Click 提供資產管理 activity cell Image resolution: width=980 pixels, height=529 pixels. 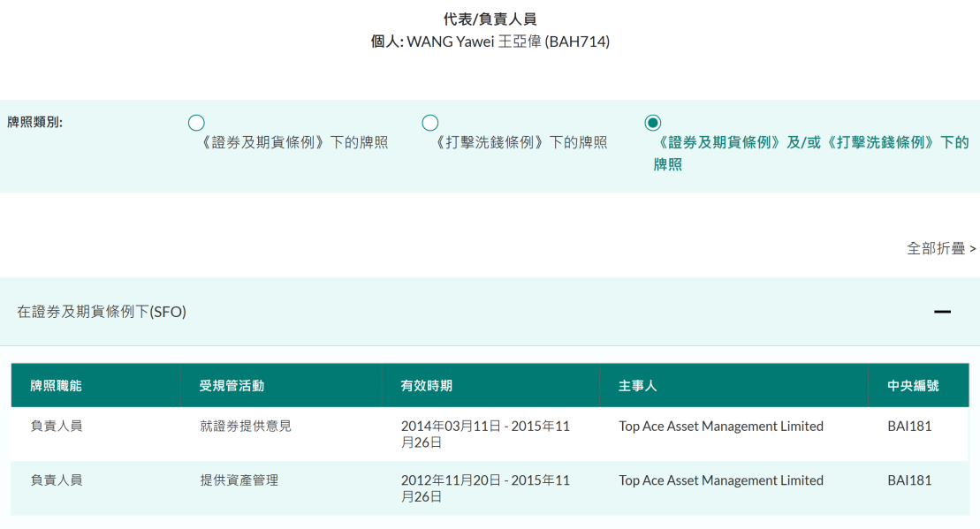239,480
